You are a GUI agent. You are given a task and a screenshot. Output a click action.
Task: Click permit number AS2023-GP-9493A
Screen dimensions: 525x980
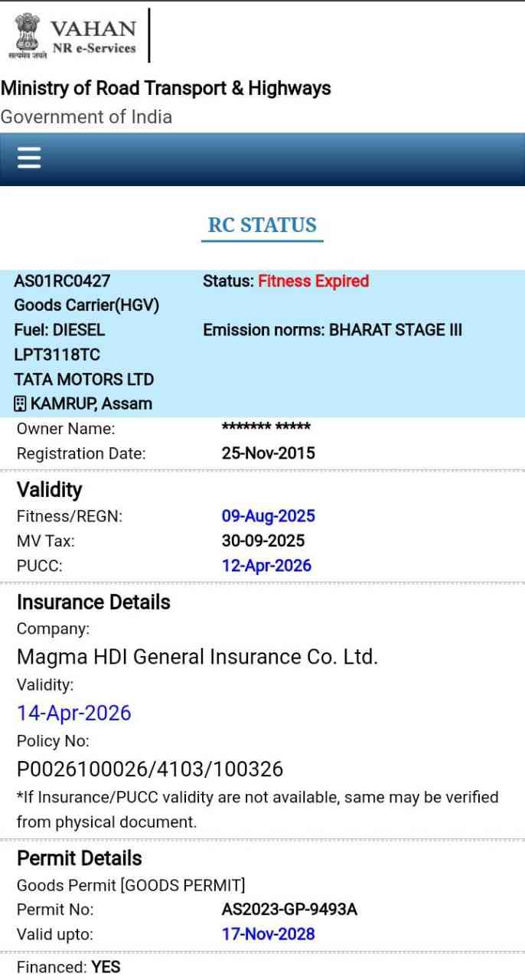(x=289, y=910)
